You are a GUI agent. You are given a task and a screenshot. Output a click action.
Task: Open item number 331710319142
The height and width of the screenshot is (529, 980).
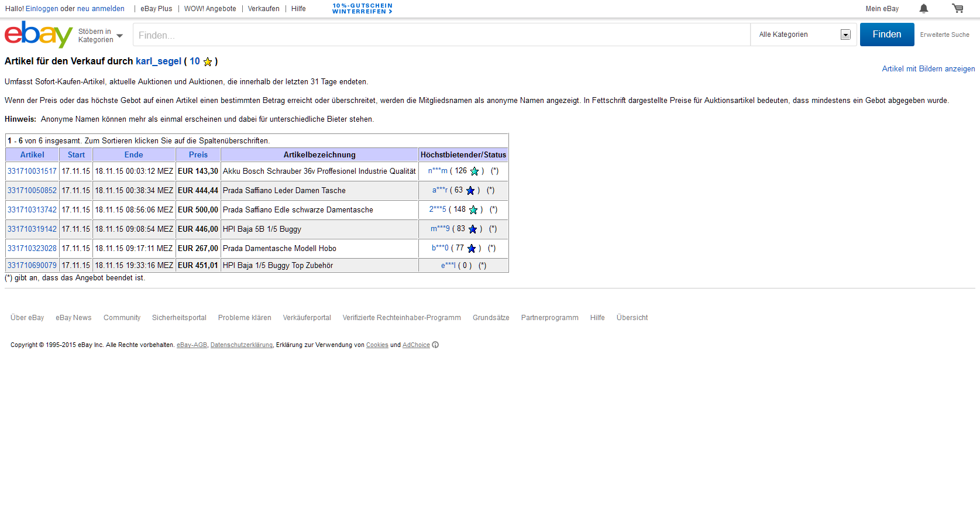(x=32, y=229)
